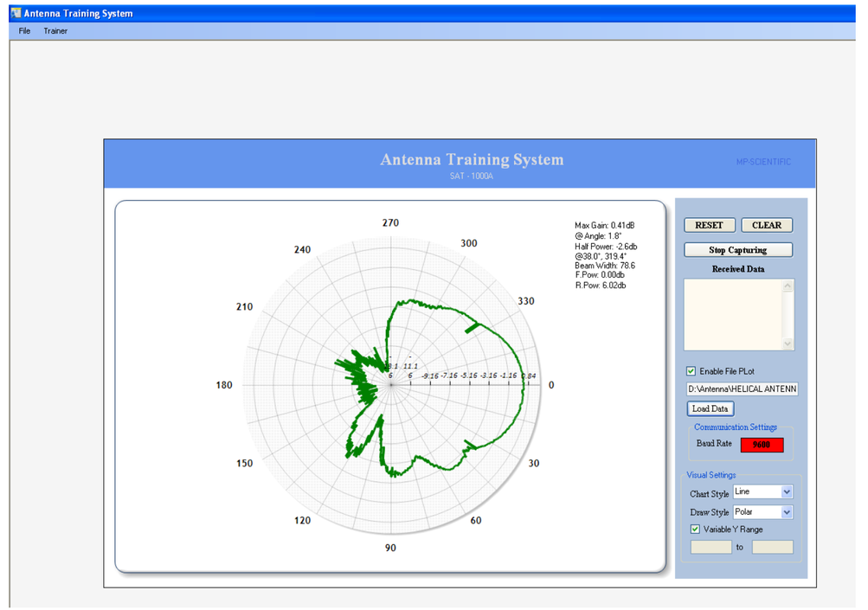Toggle the Variable Y Range checkbox
The image size is (868, 610).
click(x=695, y=530)
